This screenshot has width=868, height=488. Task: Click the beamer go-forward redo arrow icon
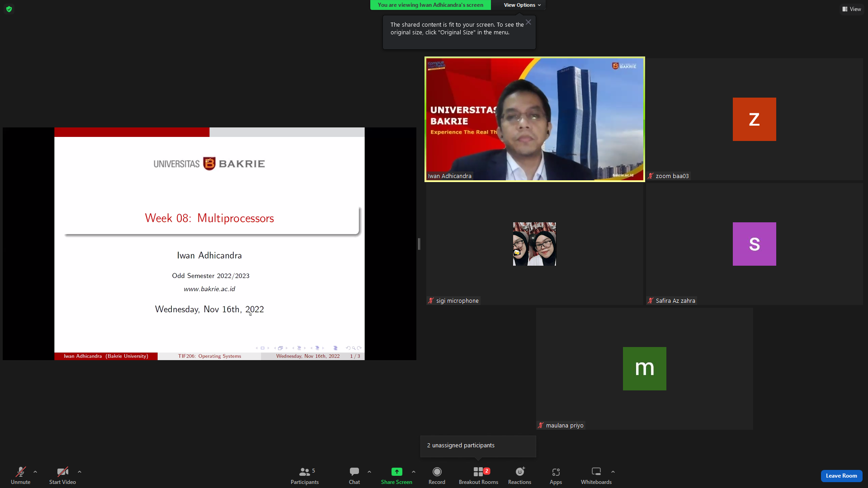click(x=359, y=348)
